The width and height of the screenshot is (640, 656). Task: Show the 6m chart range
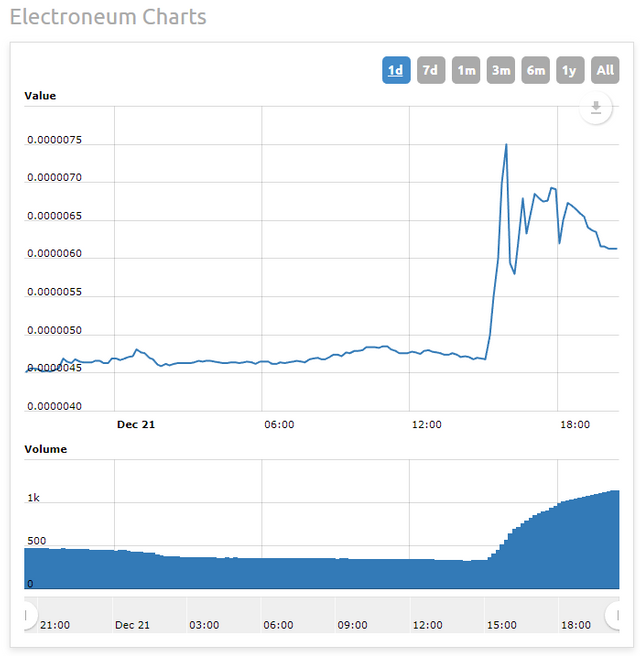535,70
